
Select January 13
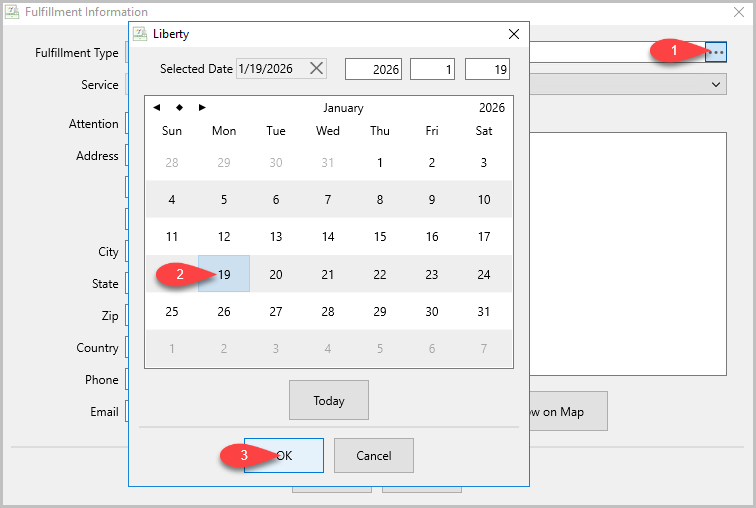276,237
